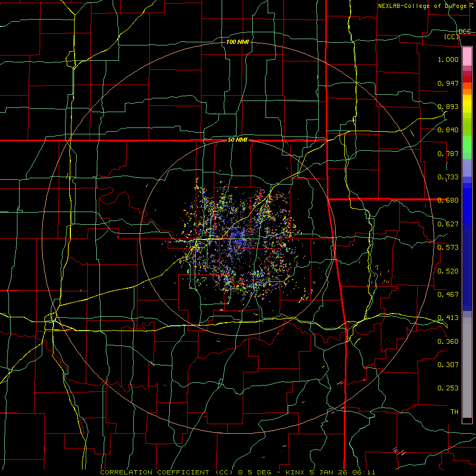
Task: Click the TH threshold label
Action: coord(454,412)
